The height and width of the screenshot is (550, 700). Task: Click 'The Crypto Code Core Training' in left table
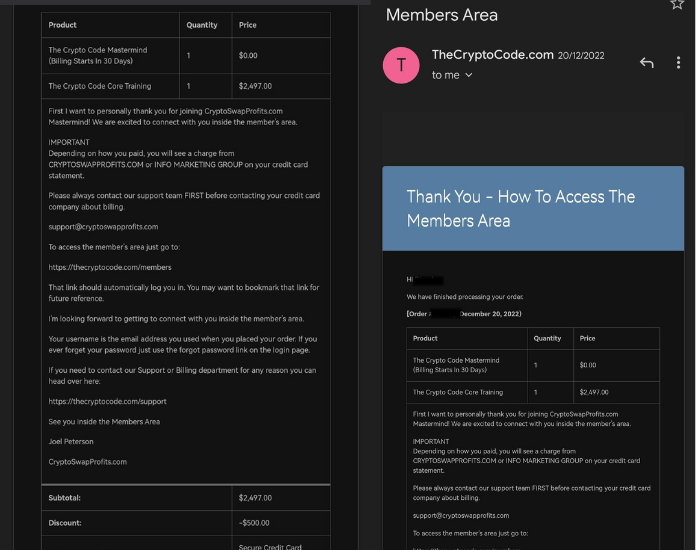pyautogui.click(x=100, y=86)
